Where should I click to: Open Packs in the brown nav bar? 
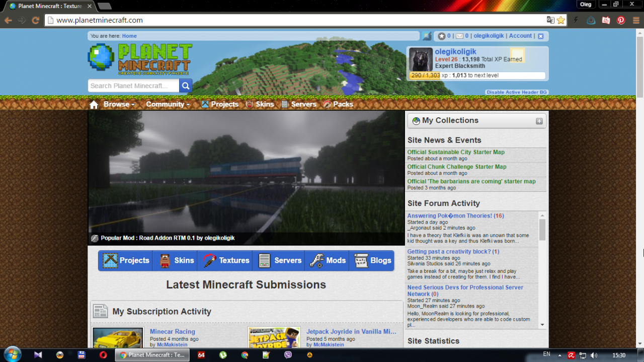point(338,104)
